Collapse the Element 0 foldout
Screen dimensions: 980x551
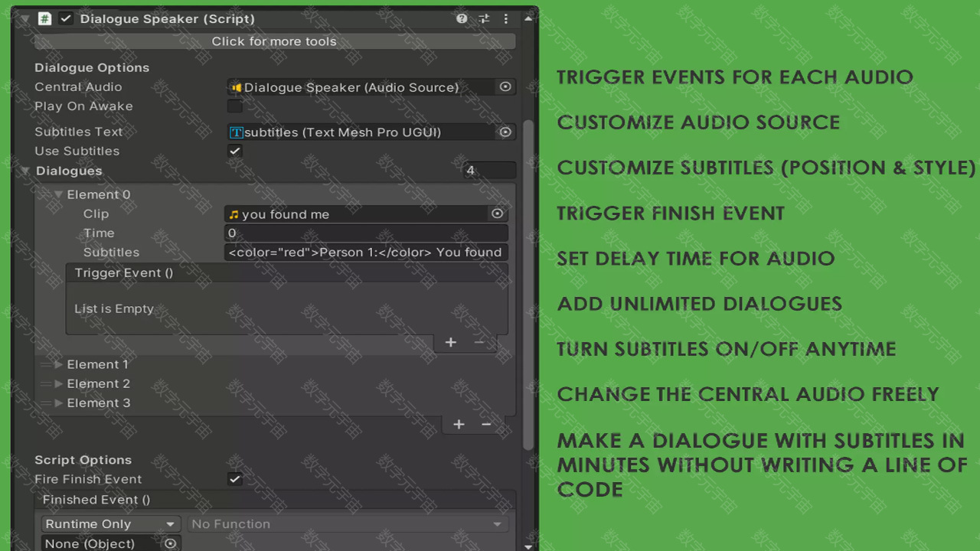pos(58,194)
